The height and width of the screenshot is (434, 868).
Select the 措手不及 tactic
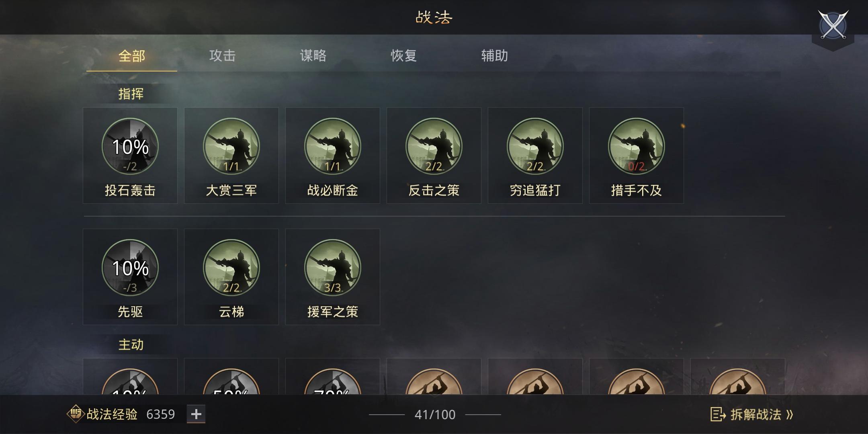pyautogui.click(x=637, y=156)
